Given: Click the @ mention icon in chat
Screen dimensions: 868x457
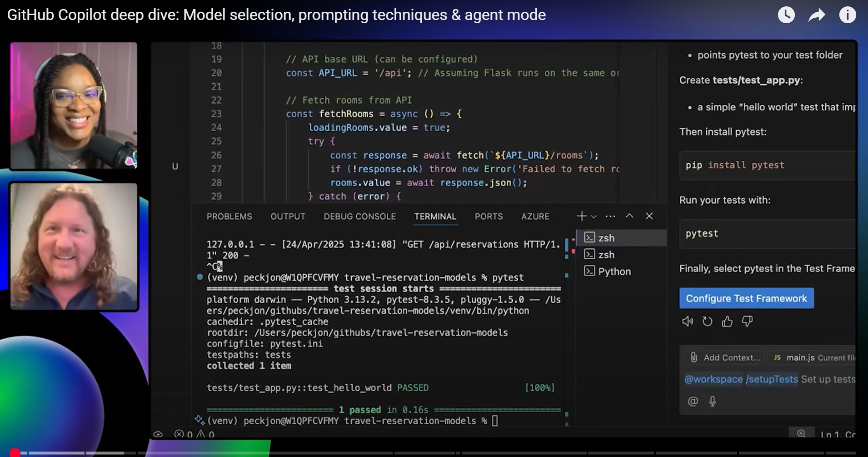Looking at the screenshot, I should click(x=693, y=401).
